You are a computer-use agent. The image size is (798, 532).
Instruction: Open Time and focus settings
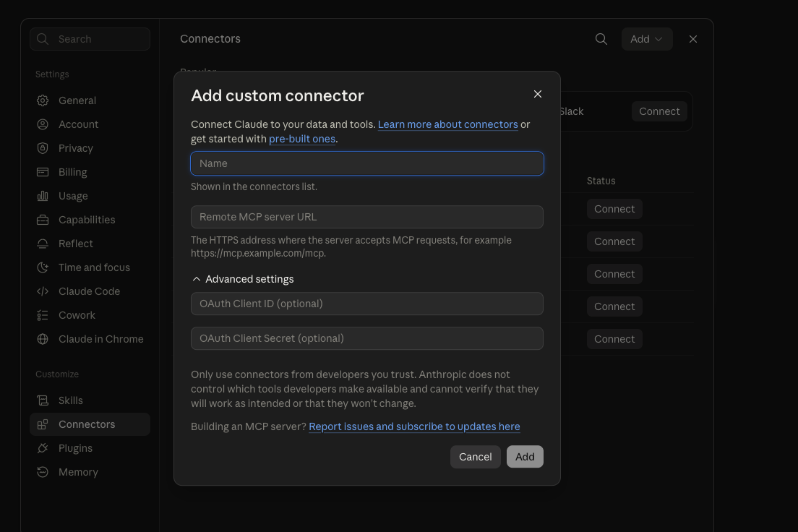[90, 267]
